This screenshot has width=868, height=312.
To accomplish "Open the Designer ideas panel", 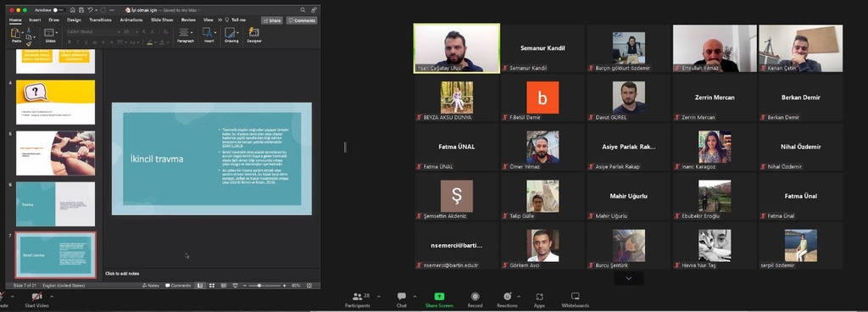I will click(x=254, y=35).
